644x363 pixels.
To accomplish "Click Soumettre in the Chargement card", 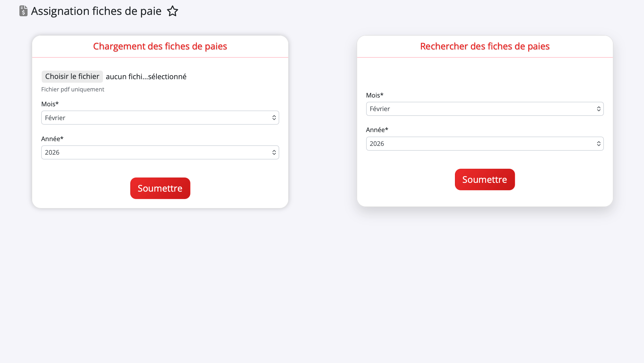I will click(x=160, y=188).
